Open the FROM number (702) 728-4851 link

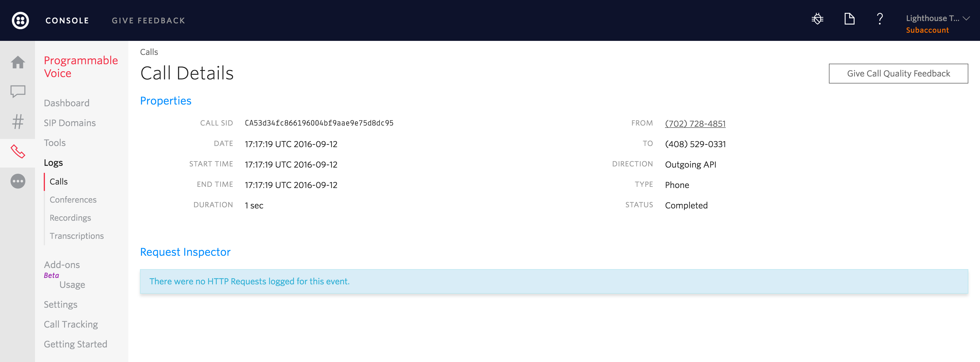695,124
